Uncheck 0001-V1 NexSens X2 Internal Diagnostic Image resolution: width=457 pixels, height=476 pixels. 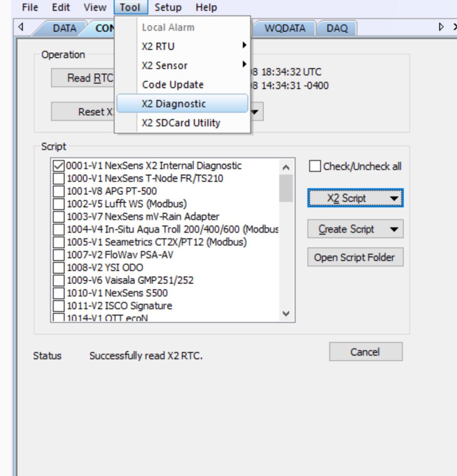(x=58, y=166)
